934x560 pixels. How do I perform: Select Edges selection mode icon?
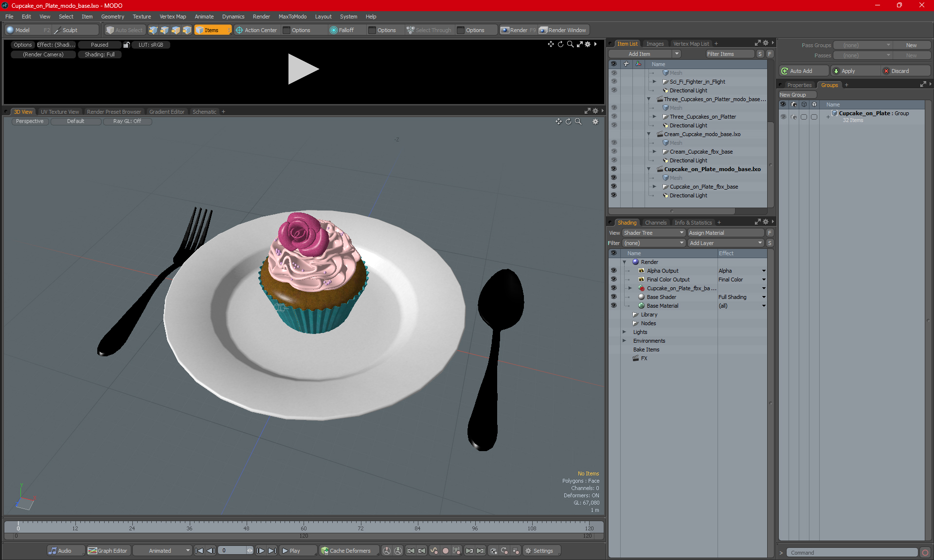pos(164,30)
